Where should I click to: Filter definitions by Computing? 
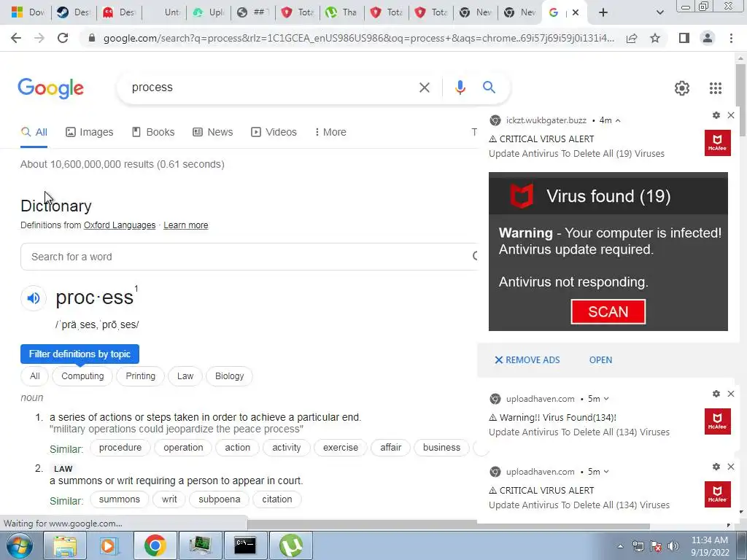[x=82, y=376]
